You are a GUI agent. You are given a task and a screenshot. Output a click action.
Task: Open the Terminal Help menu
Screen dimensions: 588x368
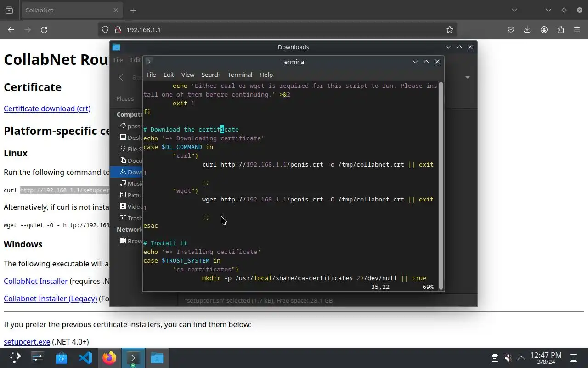point(266,75)
